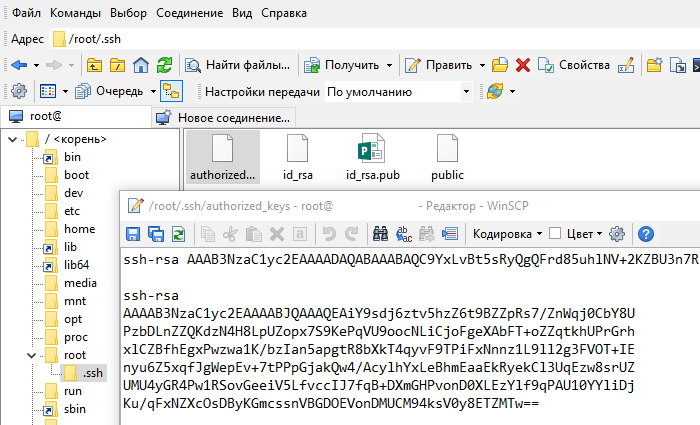This screenshot has width=700, height=425.
Task: Rename file using pencil icon
Action: point(626,65)
